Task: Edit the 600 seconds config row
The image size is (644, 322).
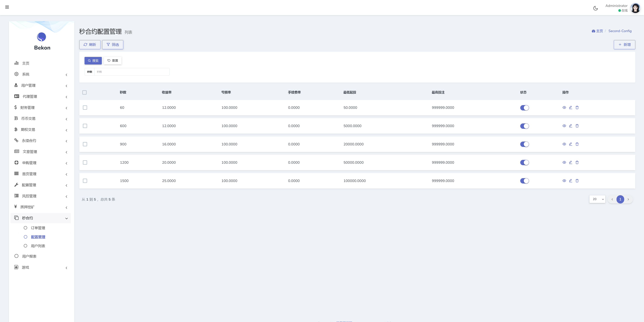Action: click(571, 126)
